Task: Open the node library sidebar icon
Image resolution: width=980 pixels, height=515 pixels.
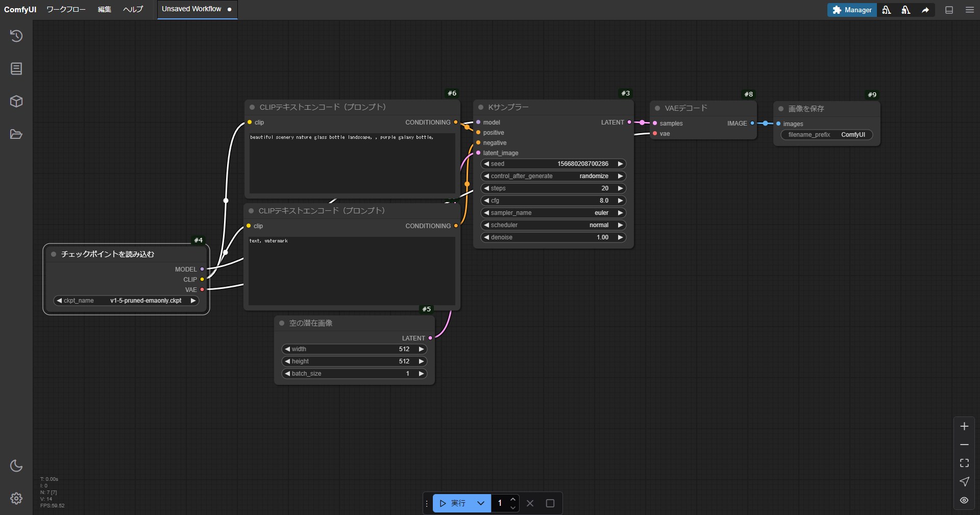Action: (x=16, y=68)
